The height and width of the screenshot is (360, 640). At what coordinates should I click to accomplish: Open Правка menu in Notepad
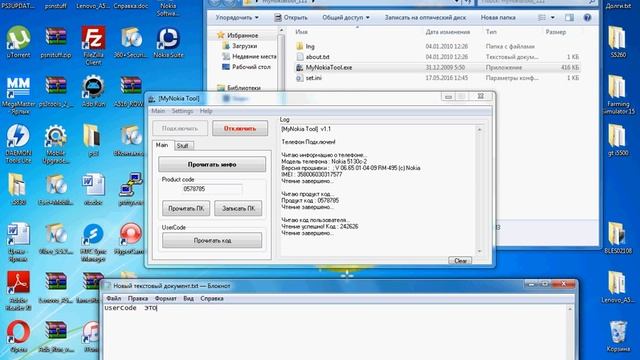pyautogui.click(x=138, y=298)
